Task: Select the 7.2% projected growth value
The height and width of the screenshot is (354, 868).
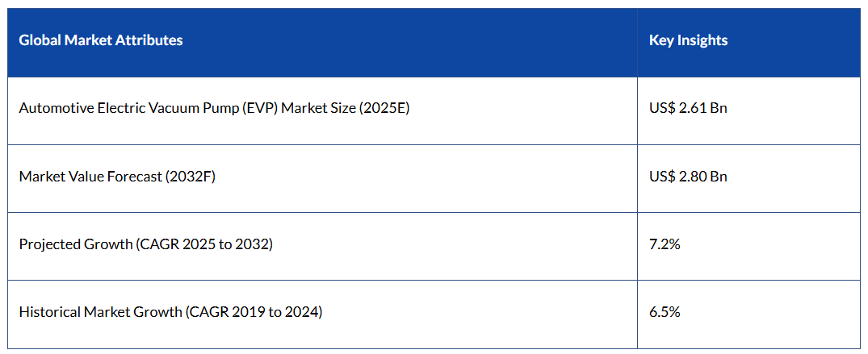Action: pos(665,244)
